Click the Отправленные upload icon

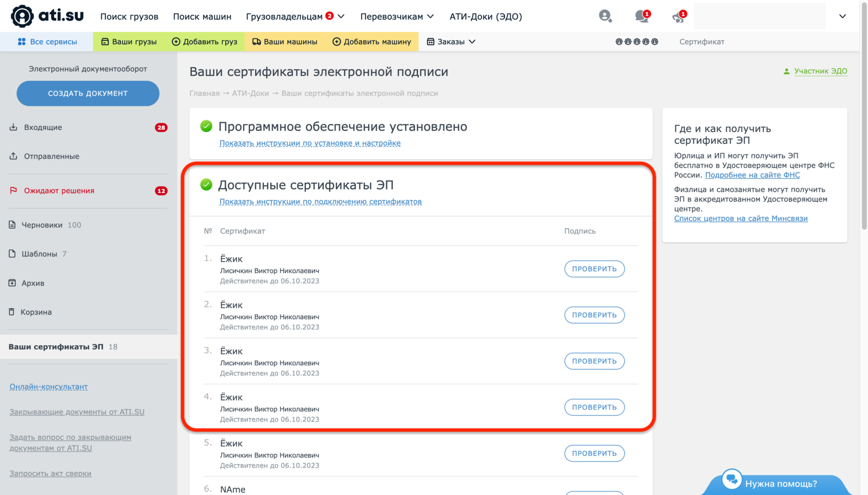click(x=13, y=156)
